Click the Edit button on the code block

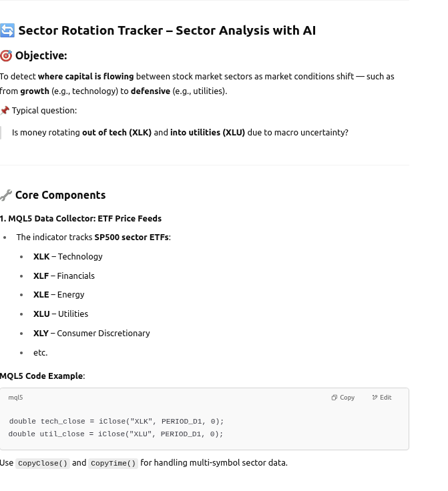tap(382, 398)
